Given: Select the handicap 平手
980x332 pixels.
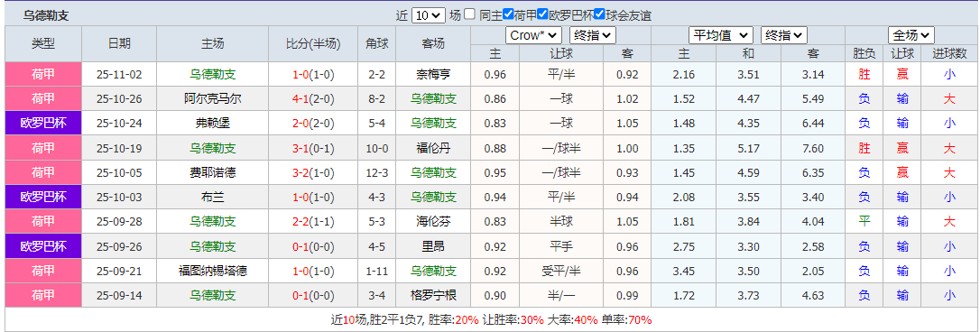Looking at the screenshot, I should pos(561,246).
